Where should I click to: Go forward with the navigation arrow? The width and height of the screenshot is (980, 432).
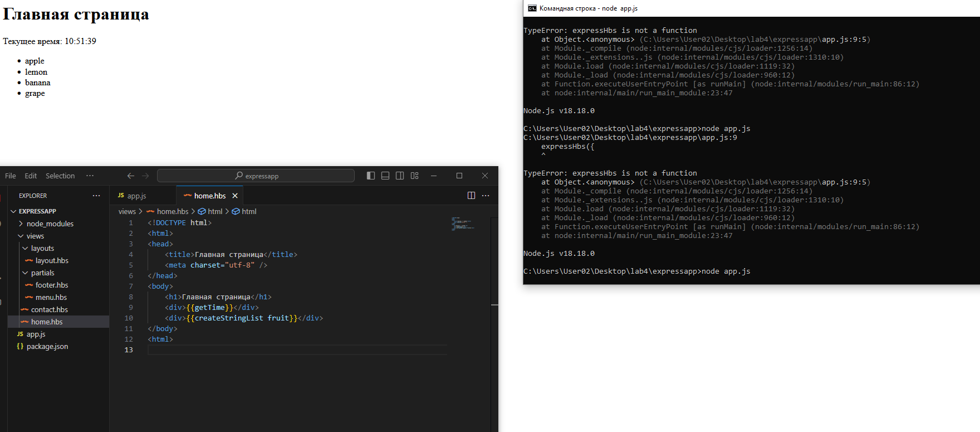[145, 176]
